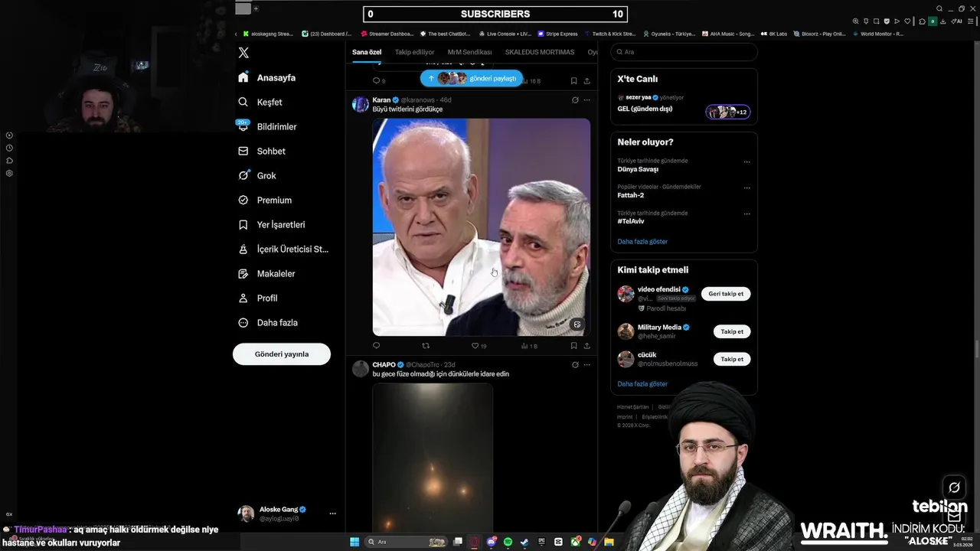Switch to MrM Sendikası tab
Screen dimensions: 980x551
(x=469, y=52)
